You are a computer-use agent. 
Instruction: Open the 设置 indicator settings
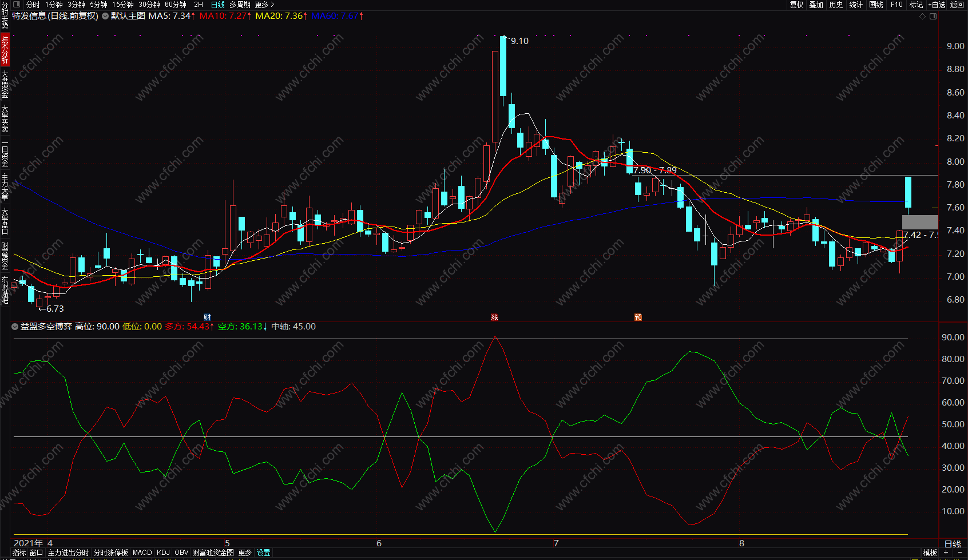(x=263, y=553)
